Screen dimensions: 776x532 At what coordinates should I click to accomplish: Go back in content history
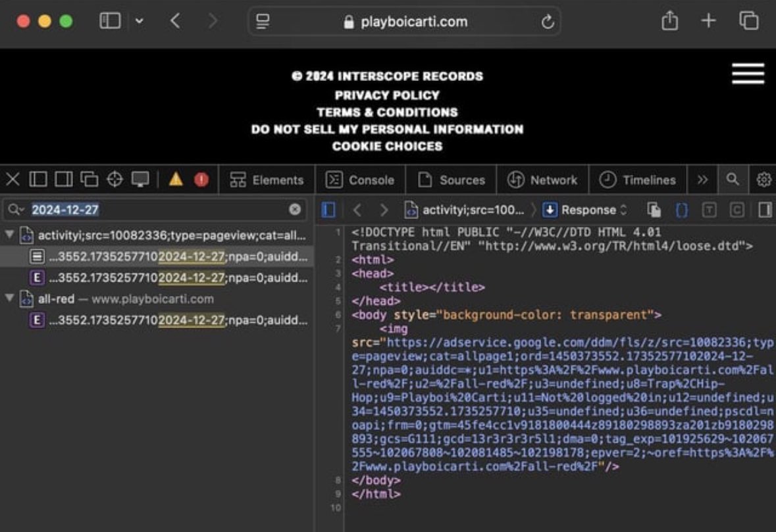tap(357, 210)
